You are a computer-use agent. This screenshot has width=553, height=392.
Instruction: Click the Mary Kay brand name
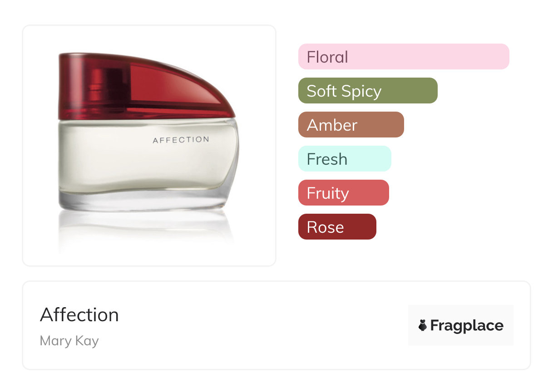(69, 341)
